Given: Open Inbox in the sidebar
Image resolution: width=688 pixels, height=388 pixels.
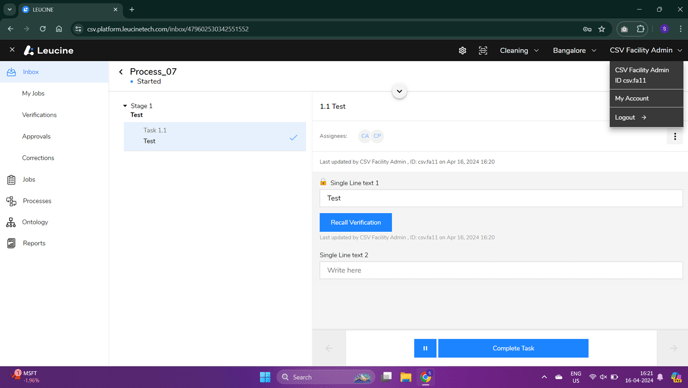Looking at the screenshot, I should tap(54, 72).
